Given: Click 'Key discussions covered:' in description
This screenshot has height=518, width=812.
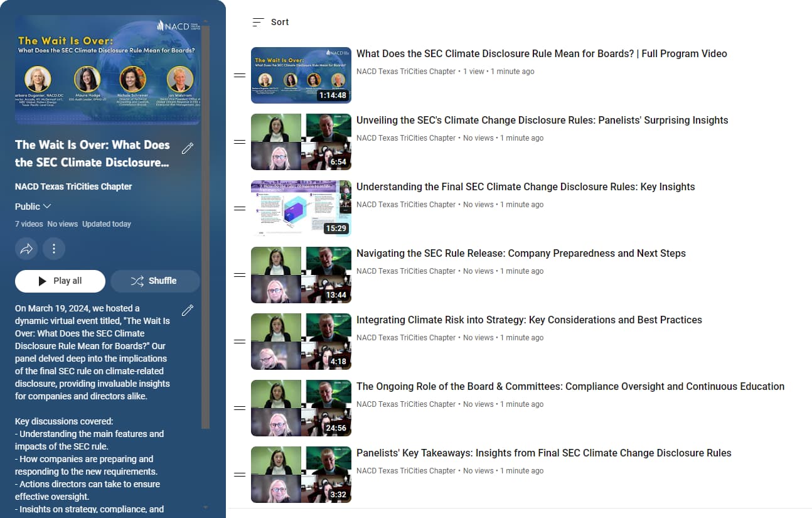Looking at the screenshot, I should click(64, 421).
